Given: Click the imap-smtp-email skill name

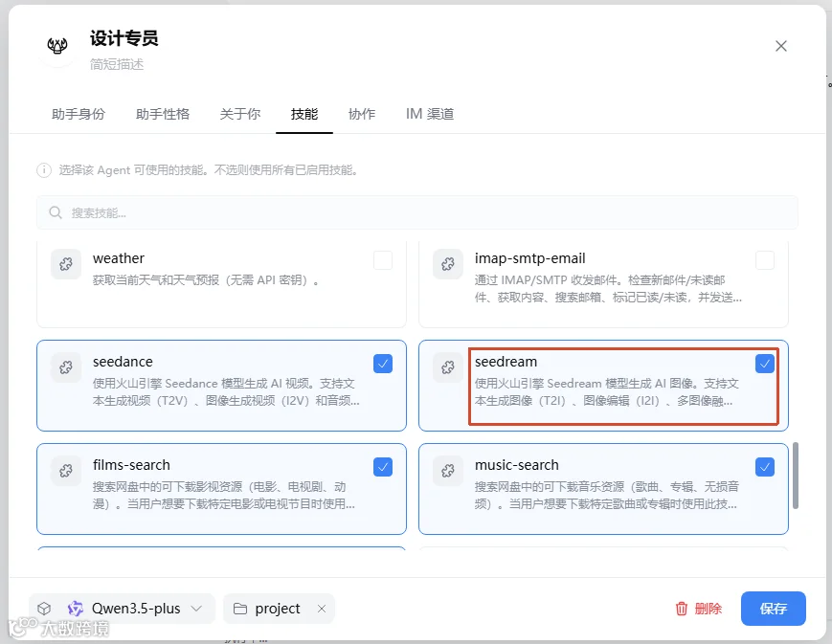Looking at the screenshot, I should pos(530,258).
